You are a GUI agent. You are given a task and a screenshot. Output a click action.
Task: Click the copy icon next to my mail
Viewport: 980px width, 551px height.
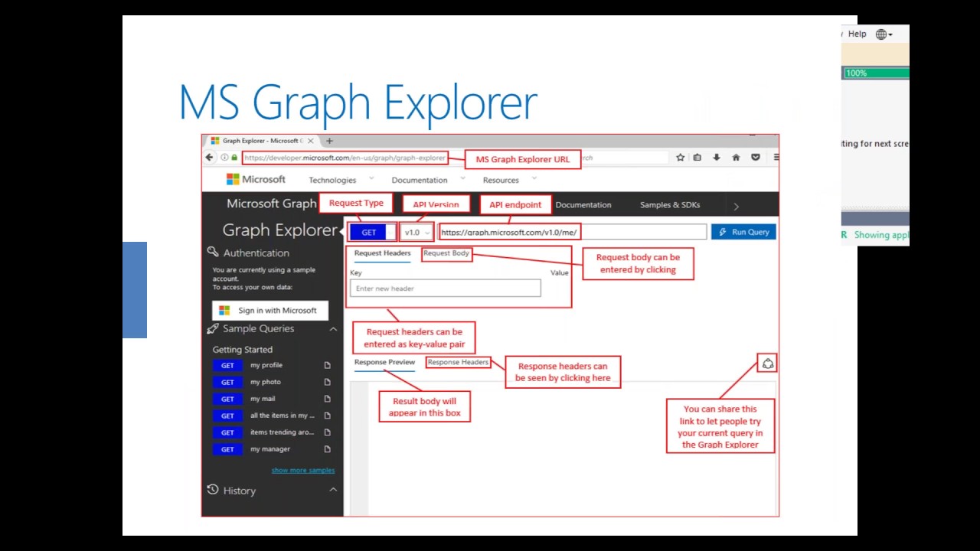pos(328,399)
